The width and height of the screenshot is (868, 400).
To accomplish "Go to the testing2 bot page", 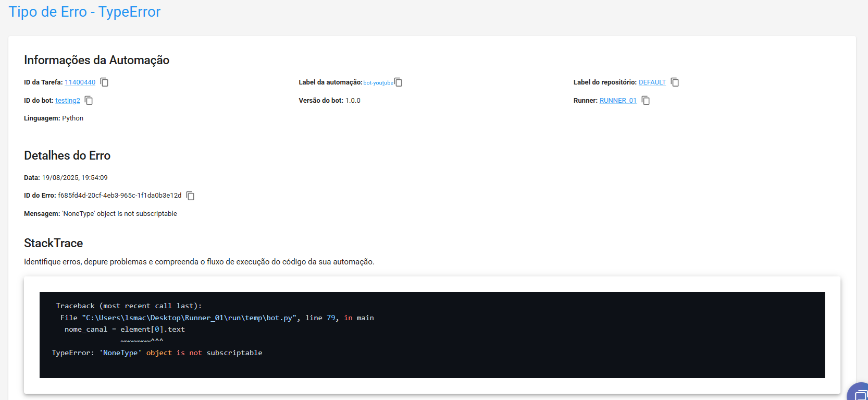I will [x=68, y=101].
